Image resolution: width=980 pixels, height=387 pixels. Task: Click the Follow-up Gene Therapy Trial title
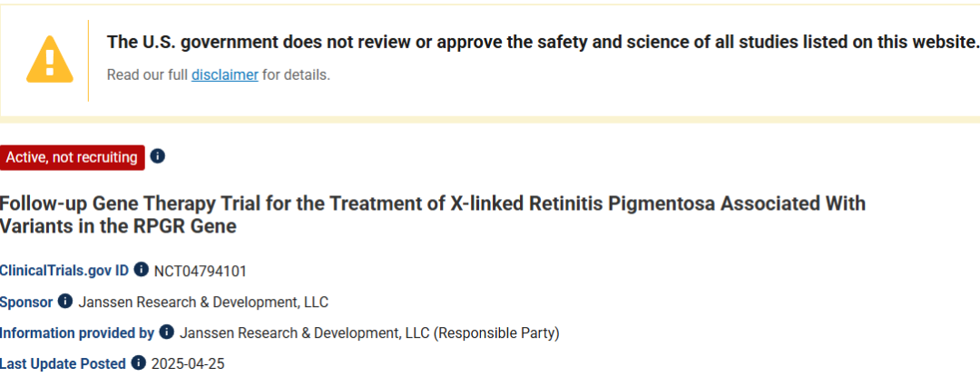tap(433, 214)
